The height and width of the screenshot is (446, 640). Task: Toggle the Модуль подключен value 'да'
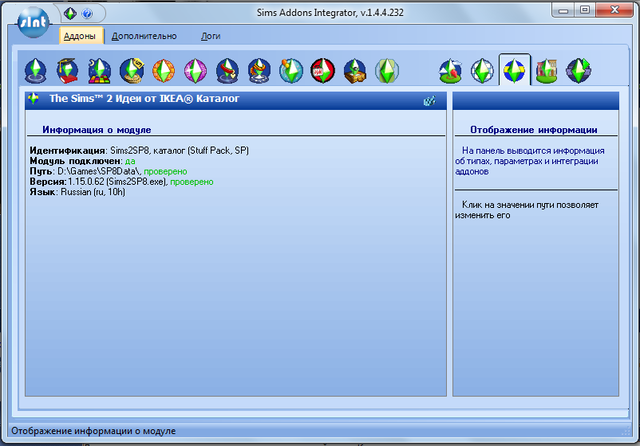pyautogui.click(x=130, y=160)
